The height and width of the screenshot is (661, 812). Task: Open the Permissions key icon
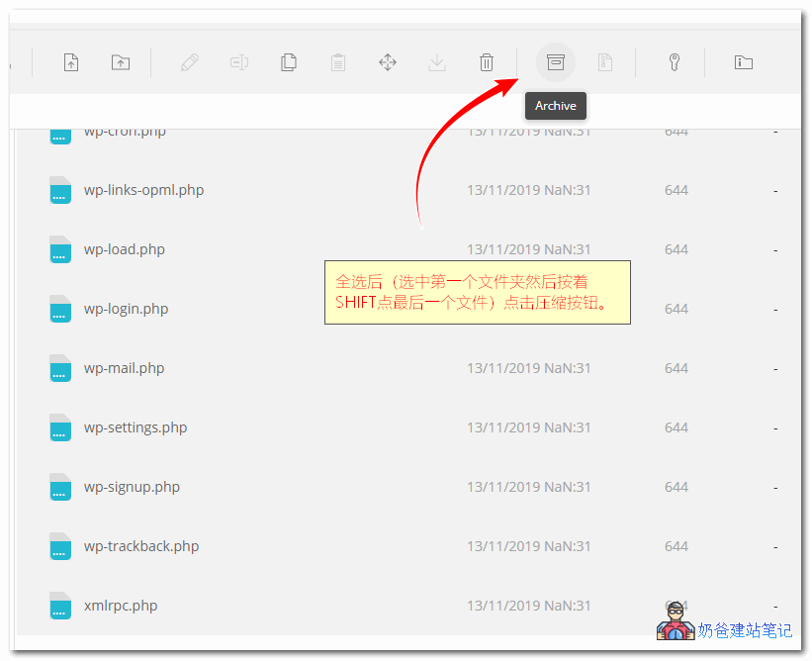click(675, 62)
